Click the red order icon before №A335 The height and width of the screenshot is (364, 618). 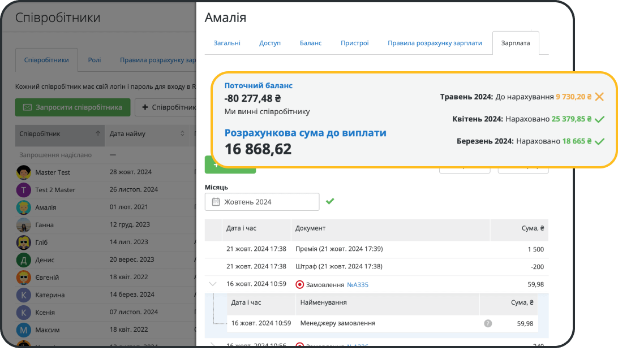tap(300, 284)
